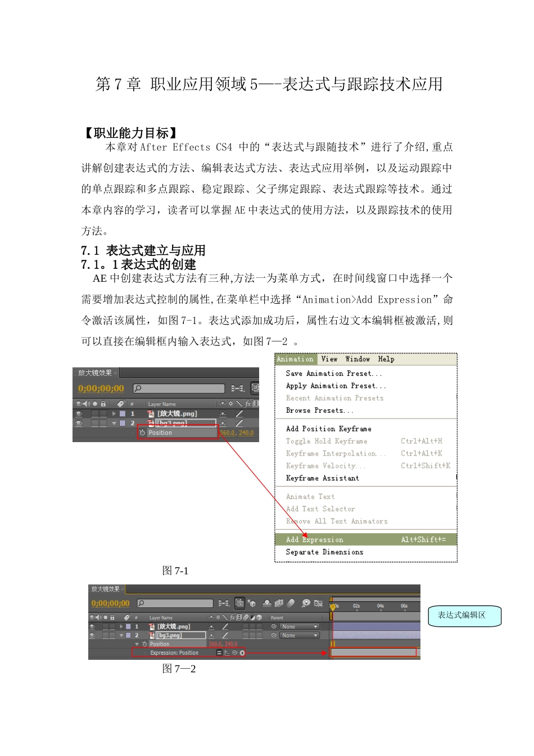Toggle the expression enable equals switch
This screenshot has width=534, height=756.
pos(219,653)
